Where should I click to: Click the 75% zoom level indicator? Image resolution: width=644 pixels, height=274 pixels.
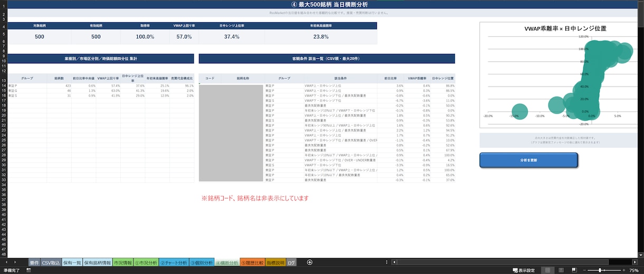tap(634, 270)
